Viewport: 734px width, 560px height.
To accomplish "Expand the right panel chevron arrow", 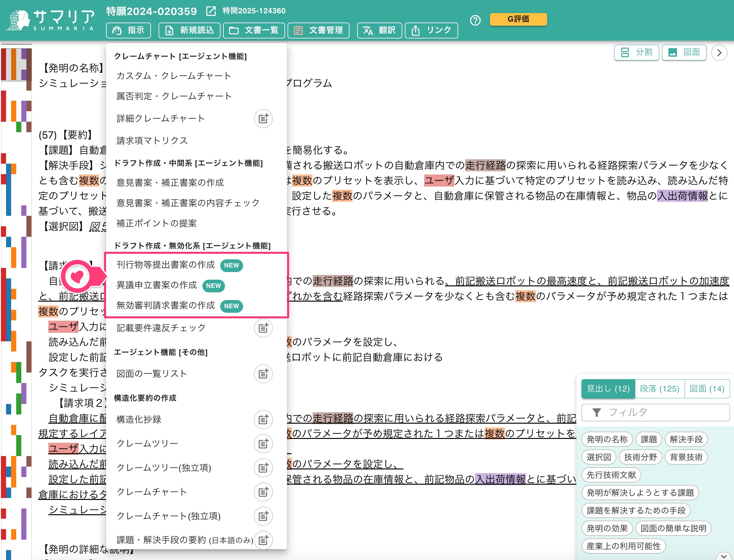I will 719,53.
